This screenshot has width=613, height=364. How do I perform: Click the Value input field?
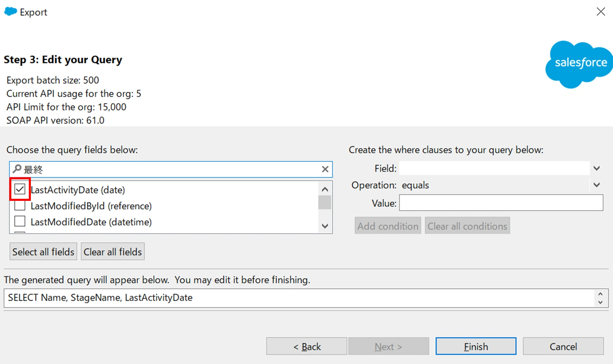501,203
